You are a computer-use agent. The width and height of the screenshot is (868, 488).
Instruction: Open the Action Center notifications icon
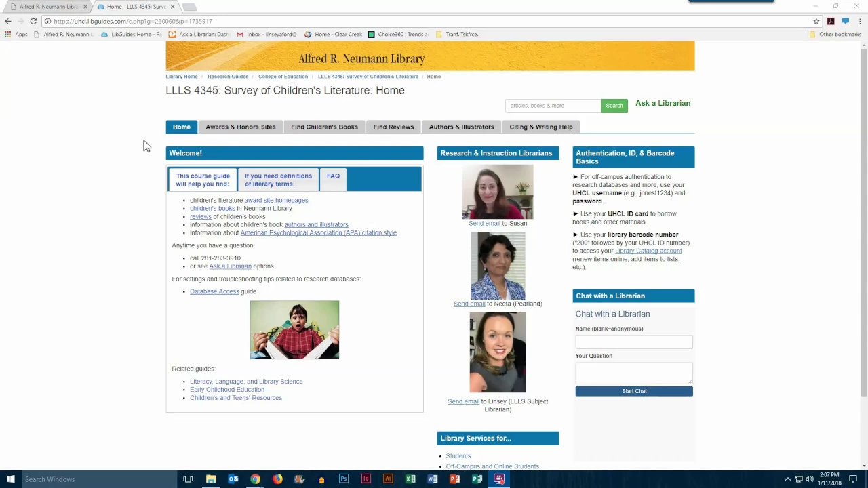pyautogui.click(x=853, y=479)
